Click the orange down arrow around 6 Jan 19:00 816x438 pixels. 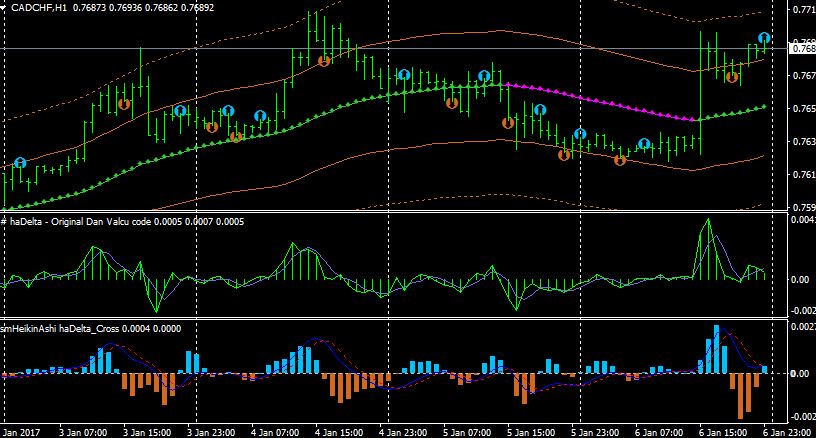click(732, 77)
